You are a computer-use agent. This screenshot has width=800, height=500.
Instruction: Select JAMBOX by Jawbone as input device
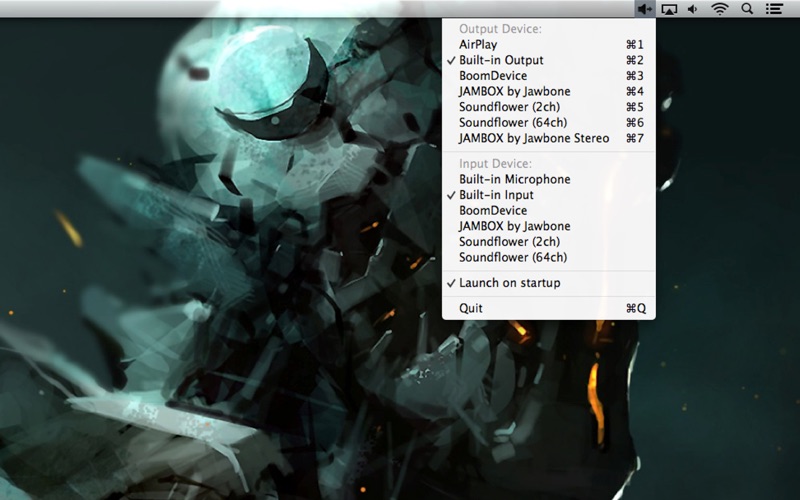548,226
